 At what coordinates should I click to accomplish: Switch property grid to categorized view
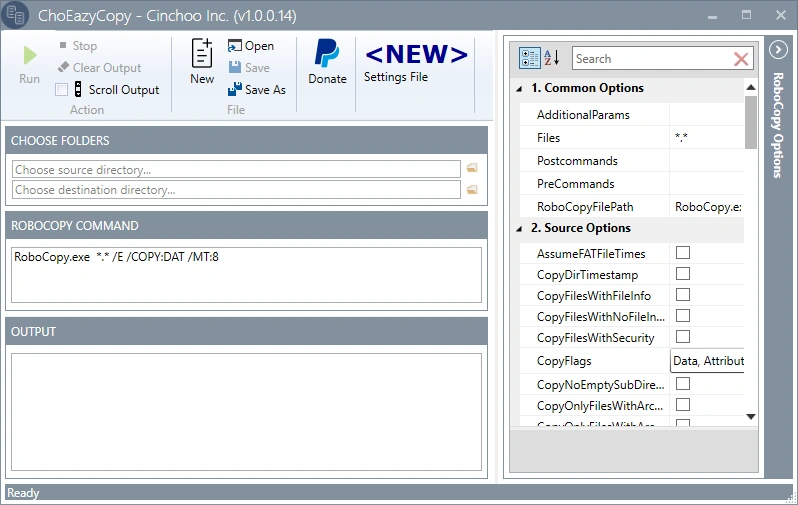tap(529, 58)
